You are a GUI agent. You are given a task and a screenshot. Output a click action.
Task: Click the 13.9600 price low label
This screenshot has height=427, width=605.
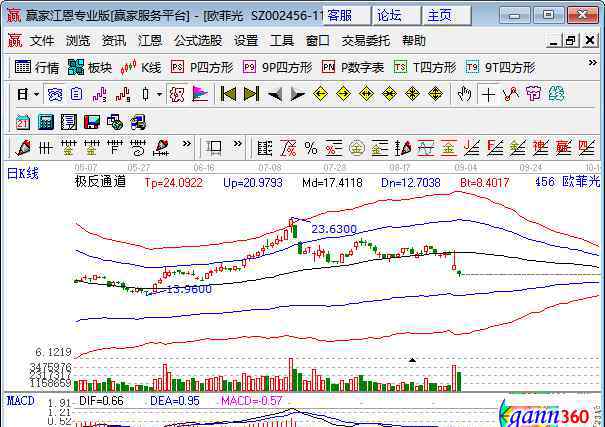click(x=189, y=289)
